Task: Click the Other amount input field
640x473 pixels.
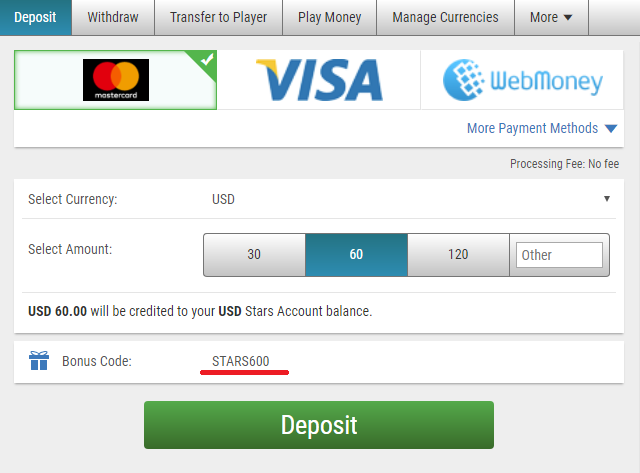Action: pyautogui.click(x=559, y=255)
